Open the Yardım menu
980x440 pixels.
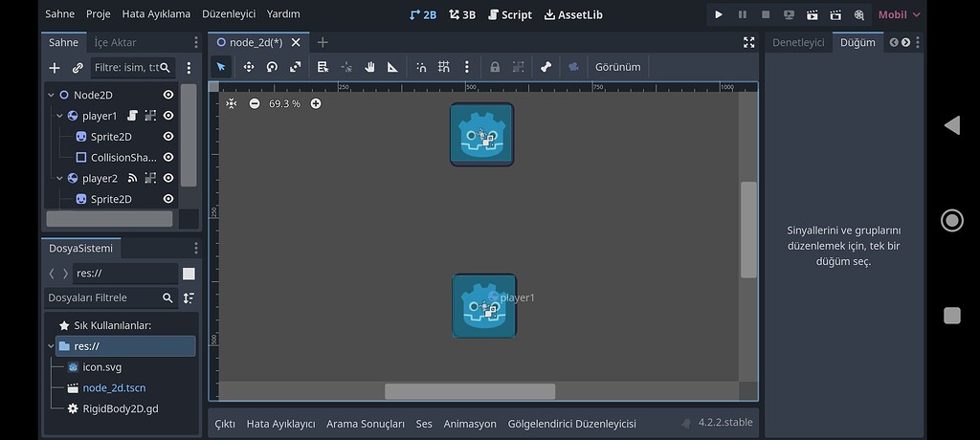(283, 13)
